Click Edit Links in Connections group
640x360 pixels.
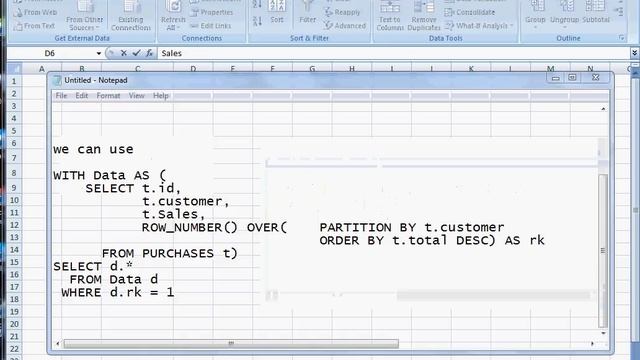[211, 26]
